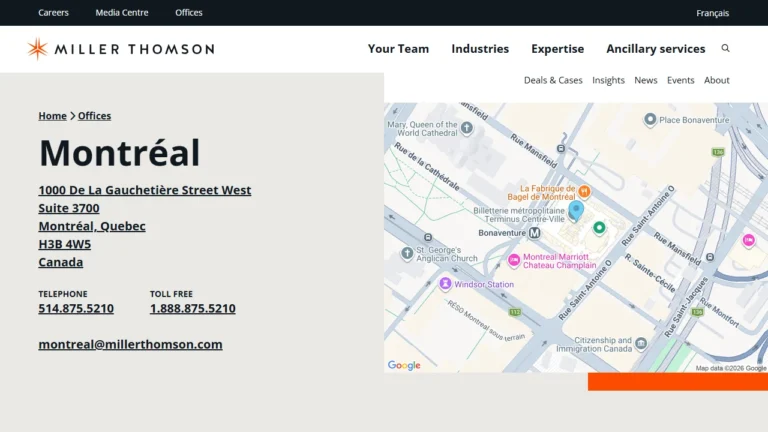Image resolution: width=768 pixels, height=432 pixels.
Task: Select the Bonaventure metro station icon
Action: pyautogui.click(x=534, y=233)
